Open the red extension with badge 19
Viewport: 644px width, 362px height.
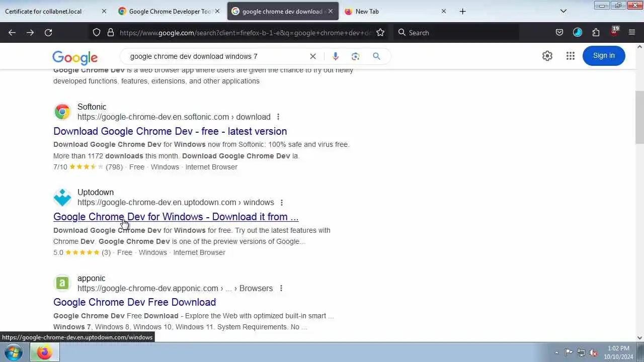(614, 33)
